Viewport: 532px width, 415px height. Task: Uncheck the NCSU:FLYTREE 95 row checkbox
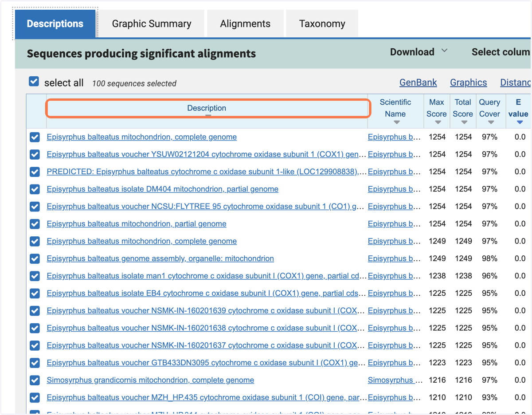(35, 207)
